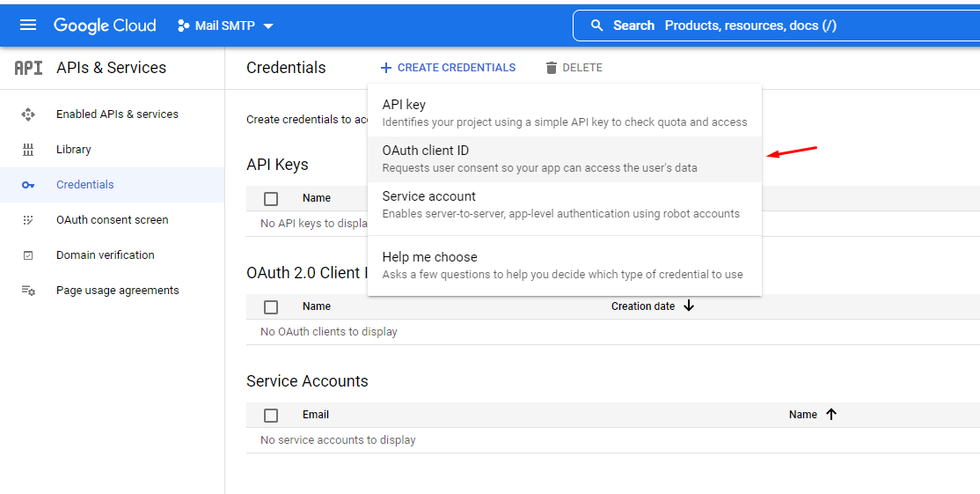The image size is (980, 494).
Task: Open Enabled APIs & services page
Action: 117,114
